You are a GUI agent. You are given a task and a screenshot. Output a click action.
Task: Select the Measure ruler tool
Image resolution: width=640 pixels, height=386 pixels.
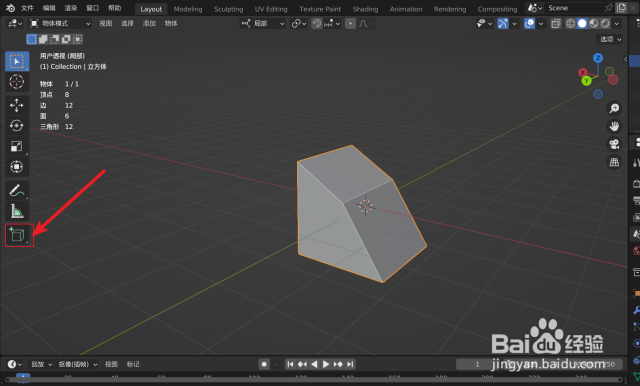[x=17, y=211]
